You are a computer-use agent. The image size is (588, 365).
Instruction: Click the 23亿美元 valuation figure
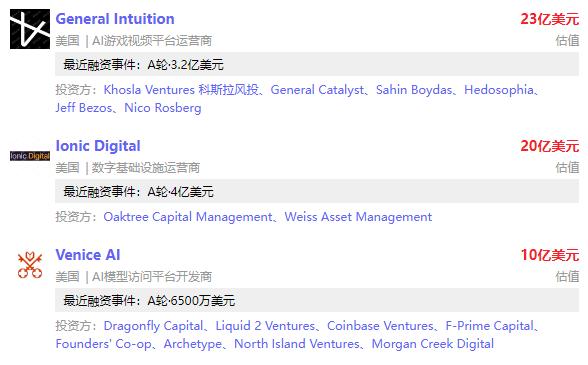pyautogui.click(x=550, y=19)
